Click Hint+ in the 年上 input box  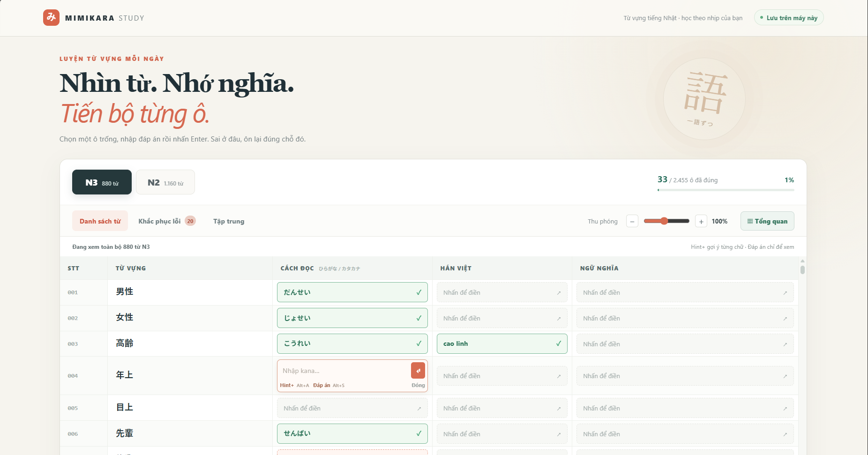coord(287,385)
